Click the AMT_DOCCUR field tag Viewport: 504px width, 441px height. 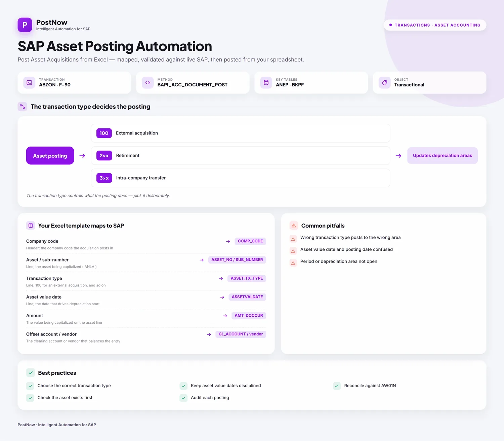[x=249, y=316]
